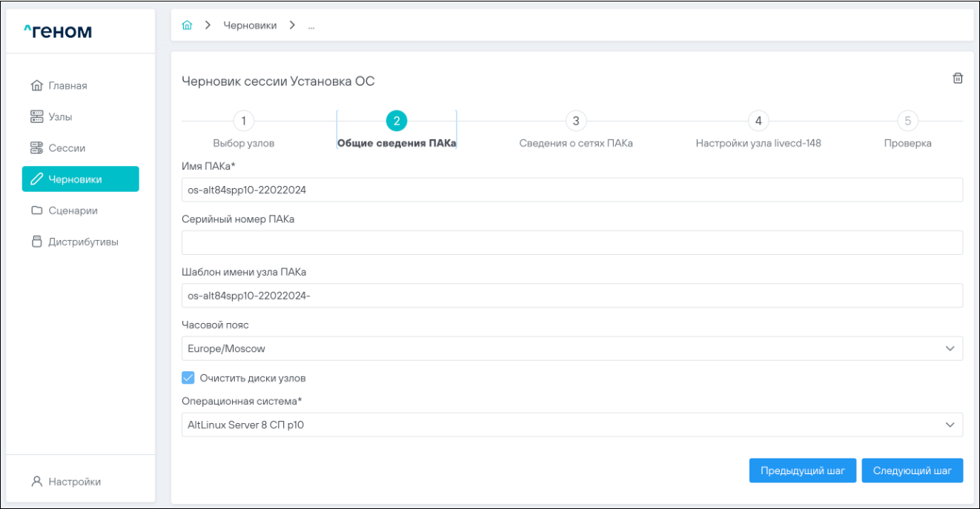
Task: Click the Сессии sidebar icon
Action: pyautogui.click(x=37, y=148)
